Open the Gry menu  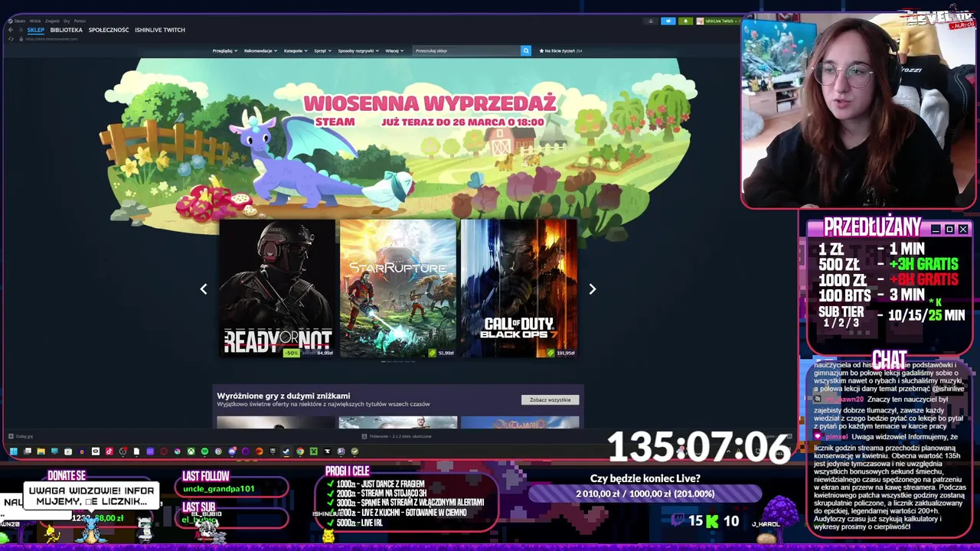click(67, 21)
